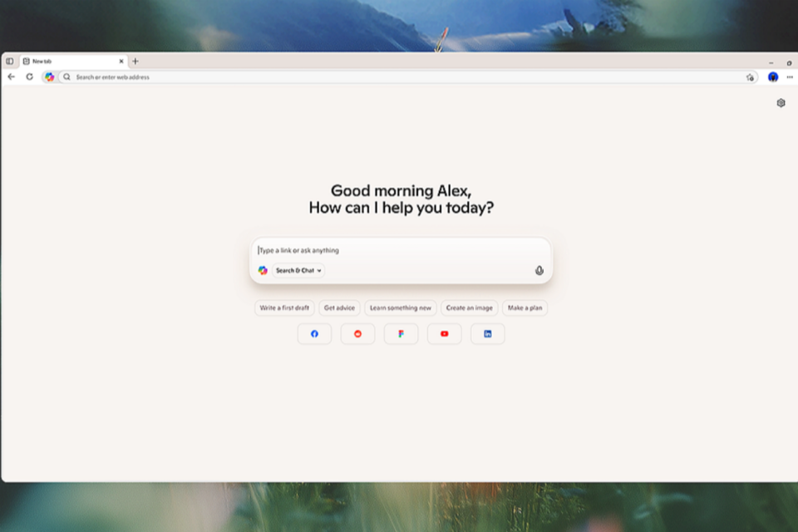Choose the Create an image suggestion
This screenshot has width=798, height=532.
(469, 308)
